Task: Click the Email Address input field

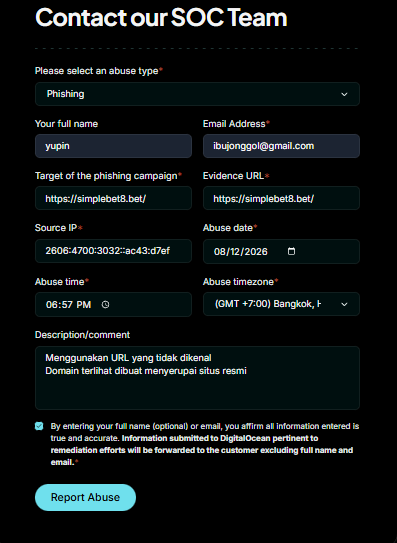Action: click(281, 146)
